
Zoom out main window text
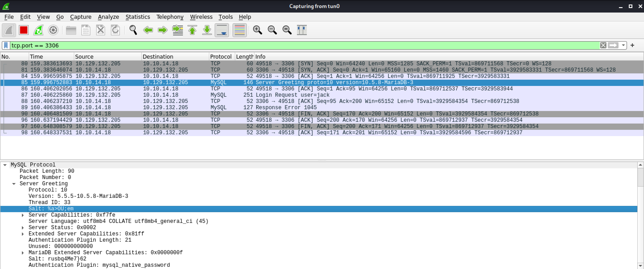[x=272, y=30]
